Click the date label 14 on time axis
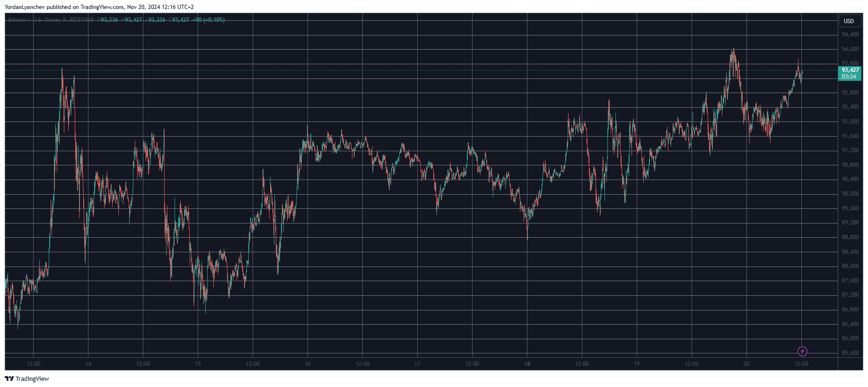This screenshot has width=868, height=387. pyautogui.click(x=88, y=364)
